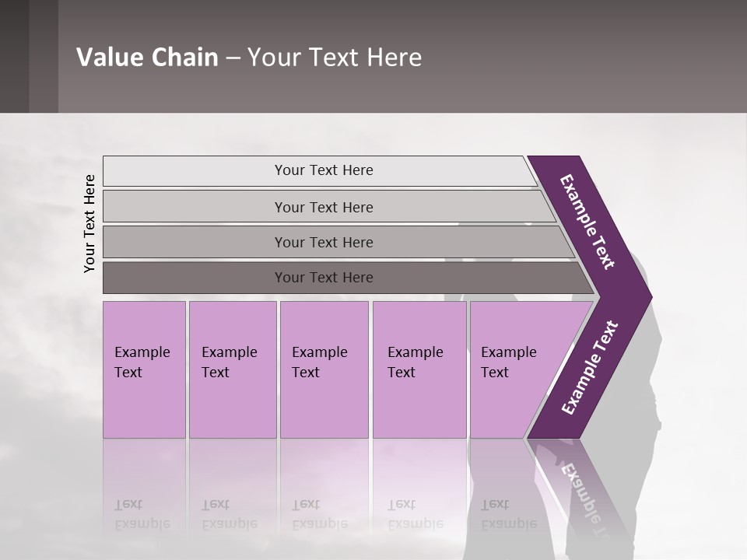Viewport: 747px width, 560px height.
Task: Select the leftmost pink "Example Text" box
Action: pos(144,369)
